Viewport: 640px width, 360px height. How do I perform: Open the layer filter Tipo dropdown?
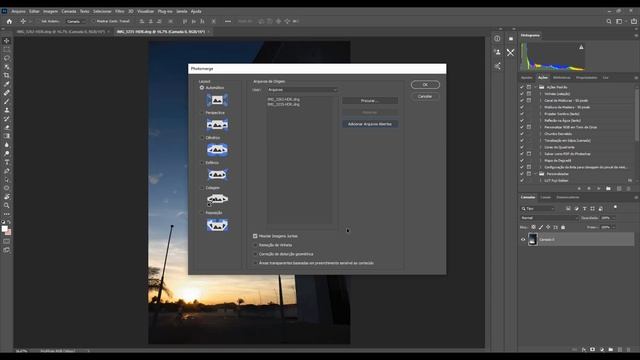click(x=538, y=209)
